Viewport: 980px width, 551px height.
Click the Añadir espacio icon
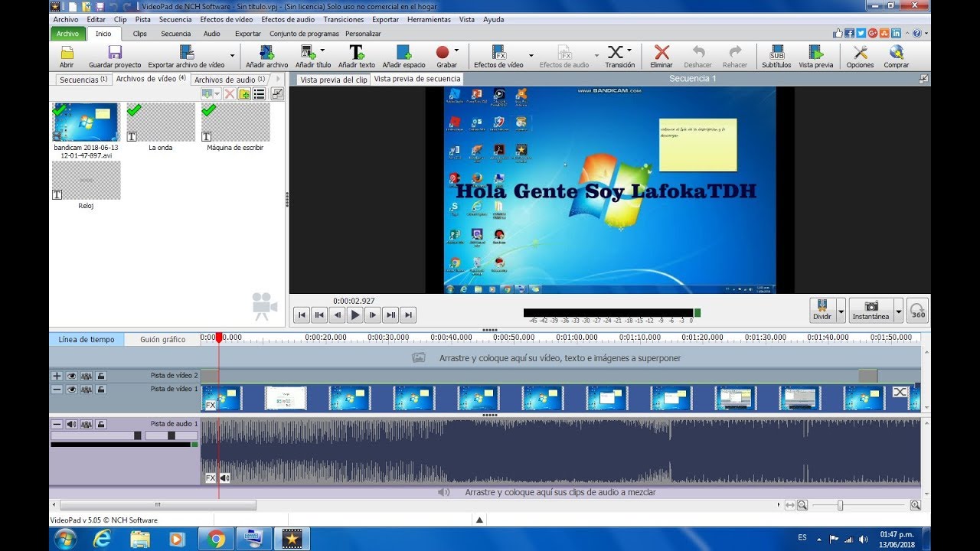pyautogui.click(x=403, y=53)
